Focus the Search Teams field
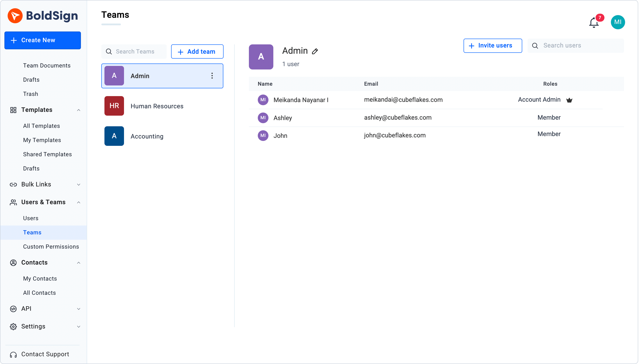640x364 pixels. tap(134, 52)
